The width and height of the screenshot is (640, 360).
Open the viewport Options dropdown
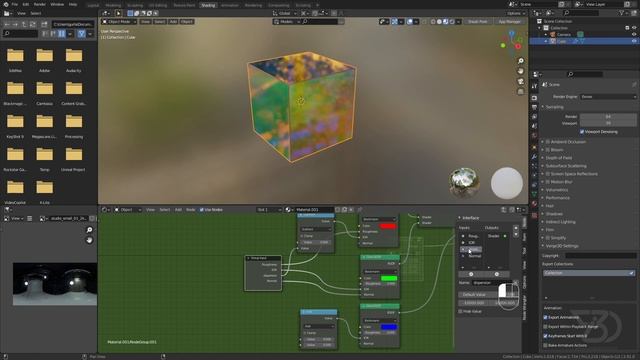point(516,13)
